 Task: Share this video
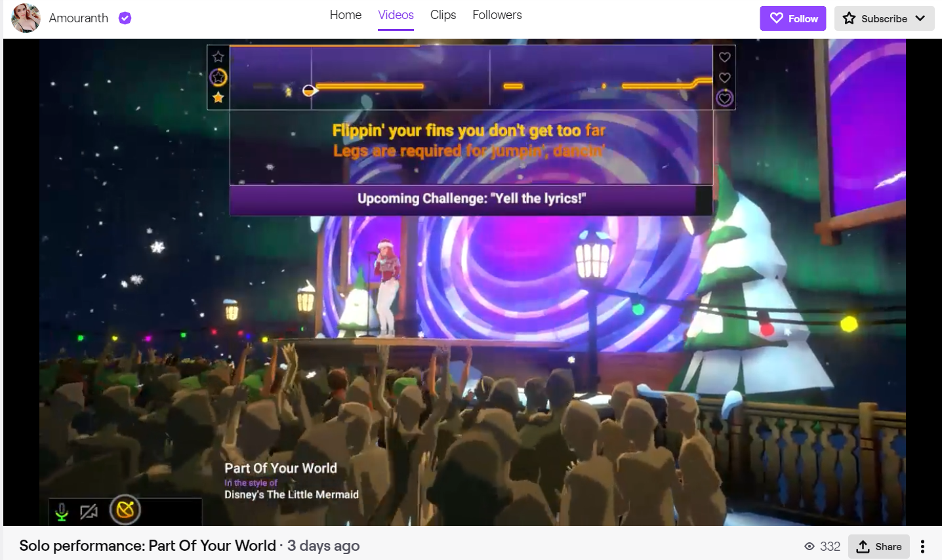click(879, 546)
